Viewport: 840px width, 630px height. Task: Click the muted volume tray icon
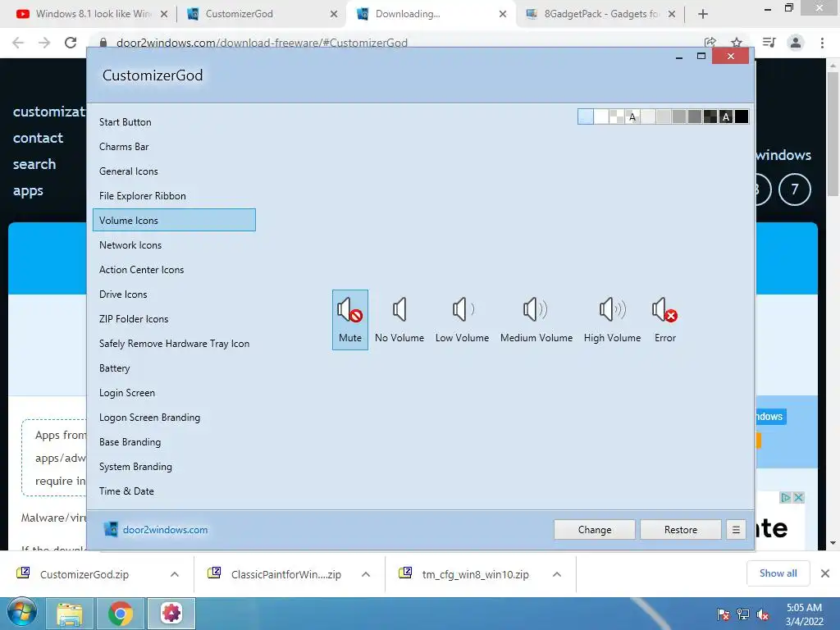pyautogui.click(x=763, y=614)
